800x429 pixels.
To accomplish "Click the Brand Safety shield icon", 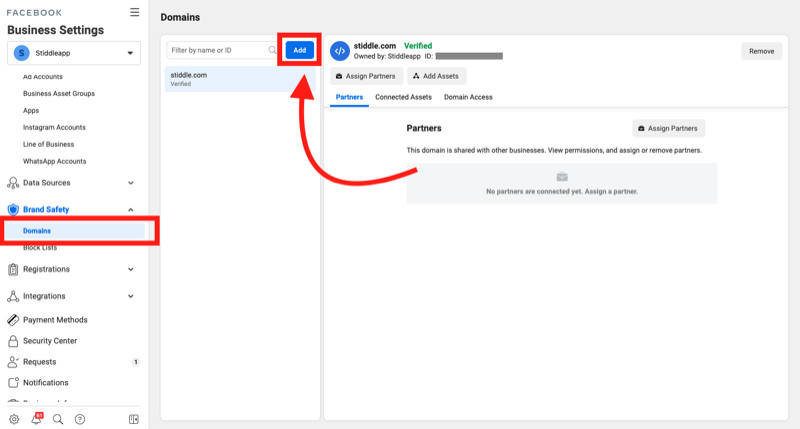I will click(13, 209).
